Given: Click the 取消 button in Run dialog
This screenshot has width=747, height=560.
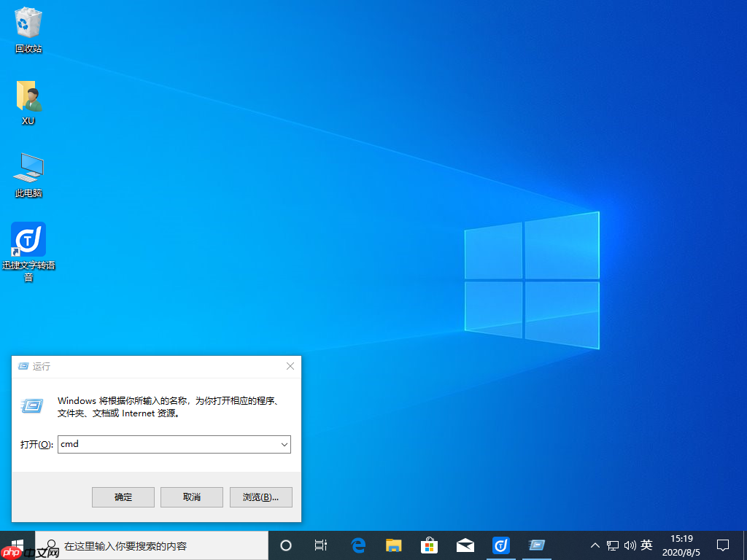Looking at the screenshot, I should coord(192,497).
